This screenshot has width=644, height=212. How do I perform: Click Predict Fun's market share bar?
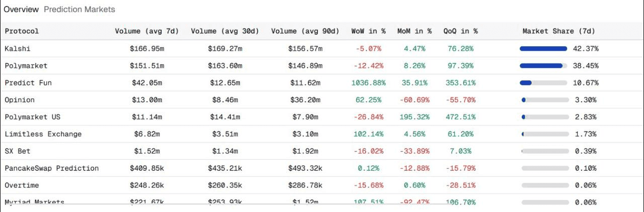(x=544, y=83)
